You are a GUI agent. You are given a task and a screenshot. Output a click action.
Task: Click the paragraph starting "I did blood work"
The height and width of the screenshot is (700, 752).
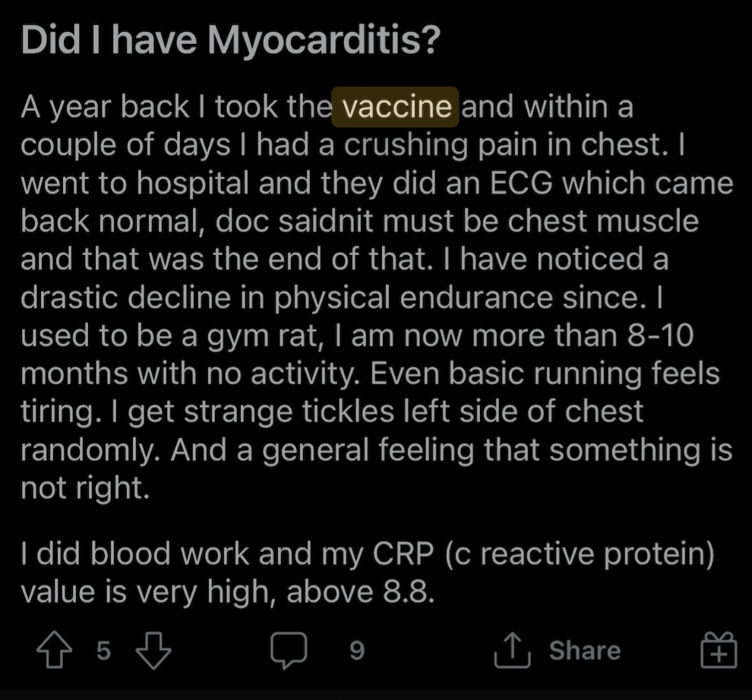[x=368, y=572]
